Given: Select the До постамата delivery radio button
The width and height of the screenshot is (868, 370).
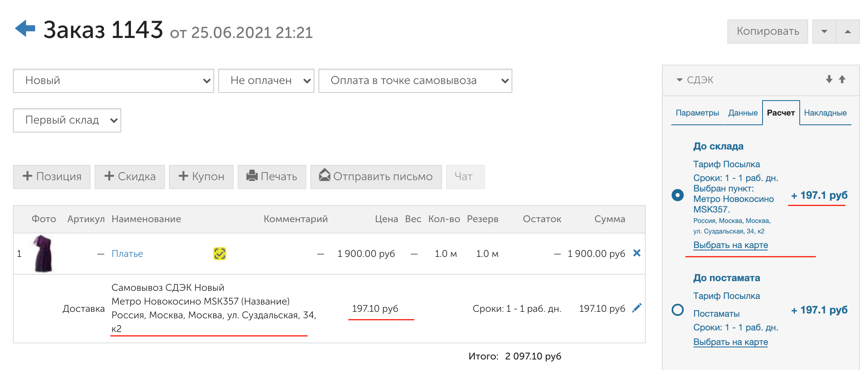Looking at the screenshot, I should [x=677, y=310].
